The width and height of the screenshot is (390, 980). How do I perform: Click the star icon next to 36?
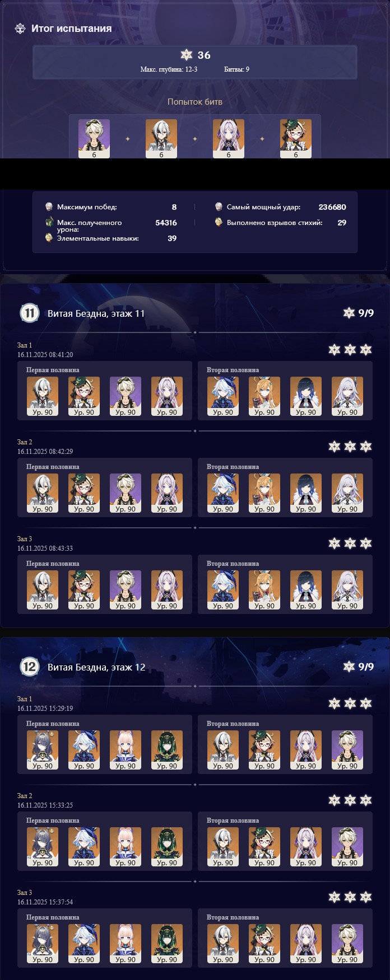click(x=187, y=54)
